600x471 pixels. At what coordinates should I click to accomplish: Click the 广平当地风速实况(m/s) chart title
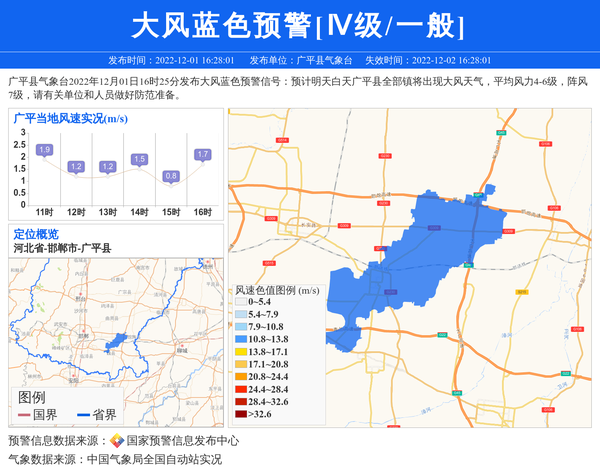pos(70,119)
